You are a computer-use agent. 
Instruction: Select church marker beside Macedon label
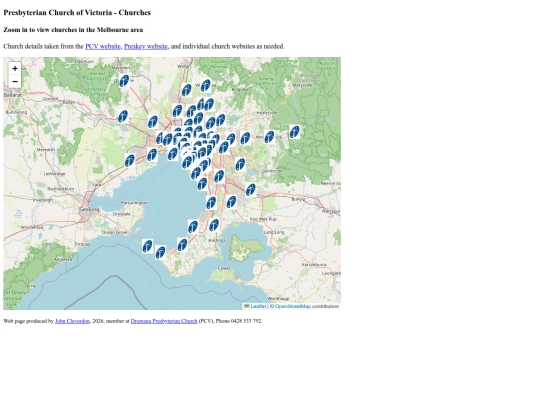[x=124, y=81]
